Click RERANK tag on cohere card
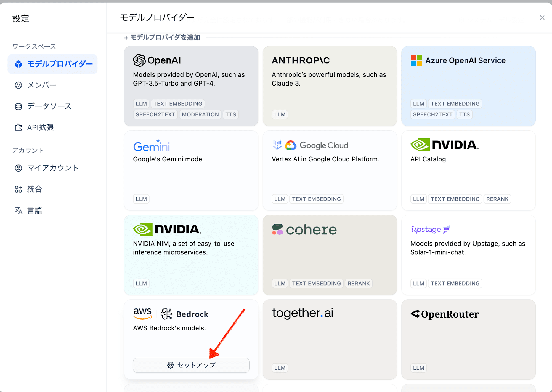 (x=359, y=283)
